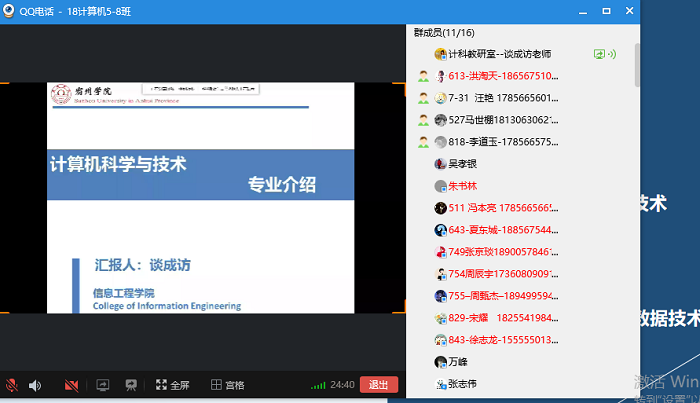
Task: Click the screen sharing status icon beside 谈成访老师
Action: pyautogui.click(x=599, y=54)
